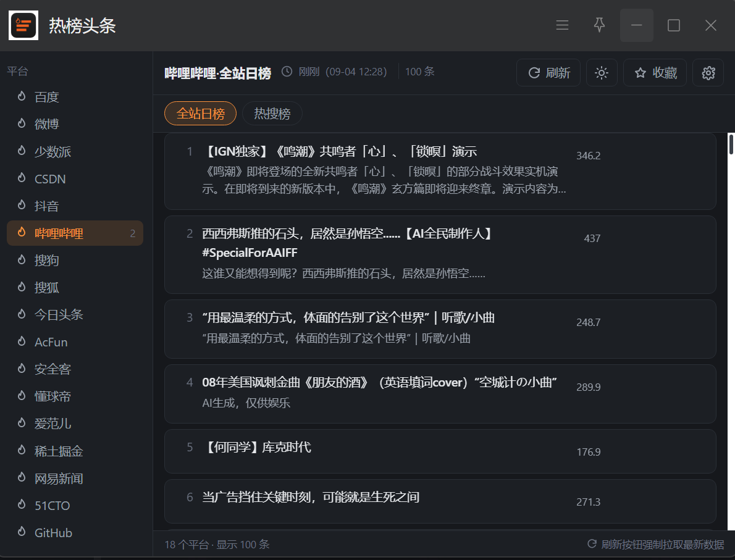735x560 pixels.
Task: Click the 收藏 favorite button
Action: [655, 73]
